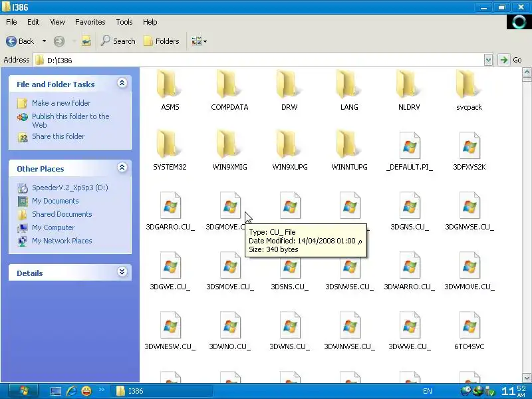Image resolution: width=532 pixels, height=399 pixels.
Task: Open the File menu
Action: point(11,22)
